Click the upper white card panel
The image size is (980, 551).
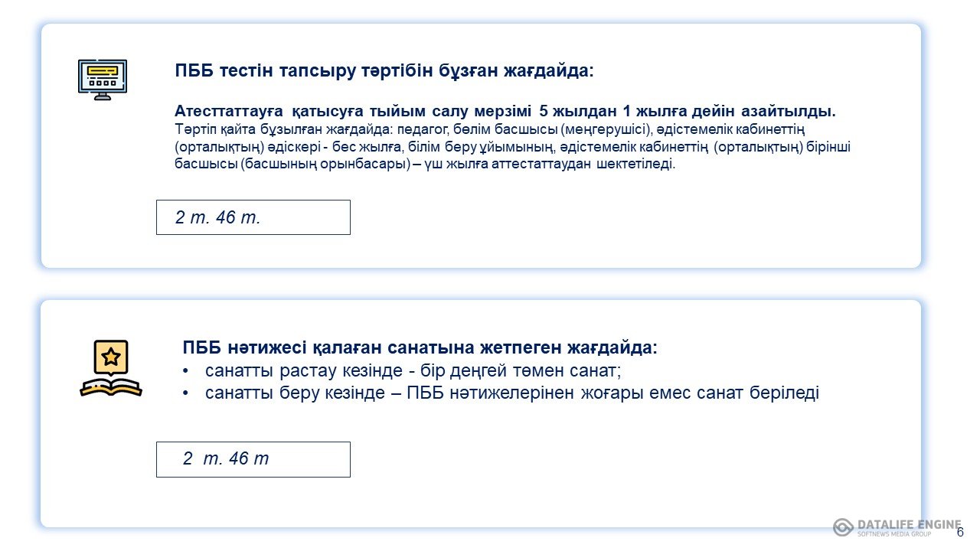[481, 145]
